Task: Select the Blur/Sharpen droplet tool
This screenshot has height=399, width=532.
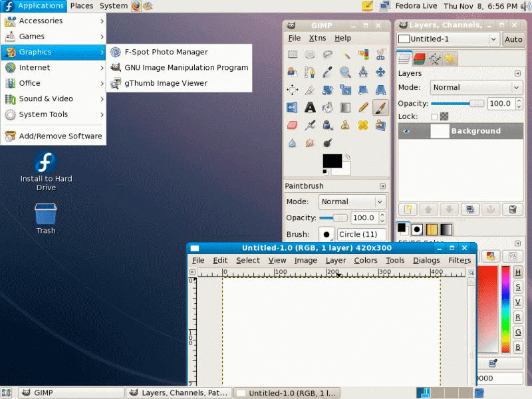Action: tap(293, 143)
